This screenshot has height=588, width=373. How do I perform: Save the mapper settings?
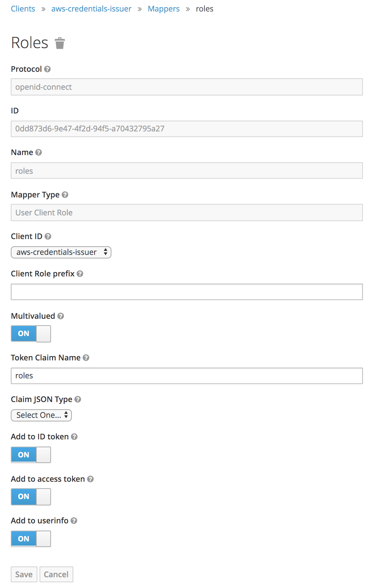(x=24, y=574)
